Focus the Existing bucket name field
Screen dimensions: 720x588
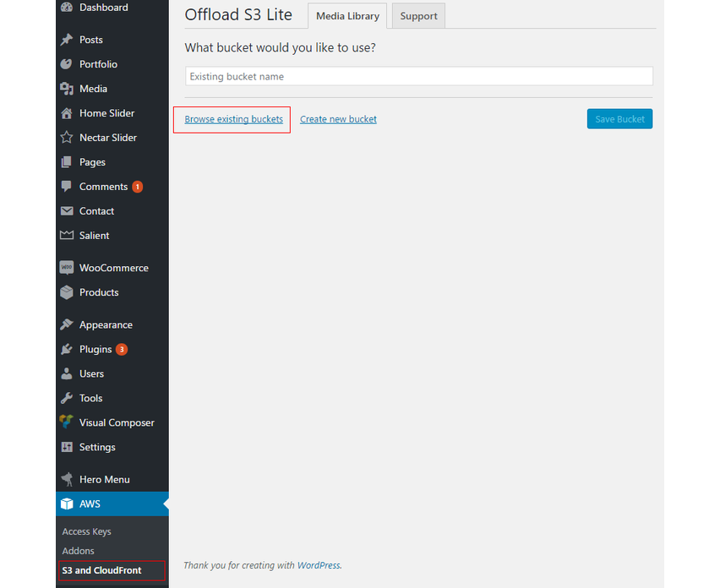pyautogui.click(x=419, y=76)
